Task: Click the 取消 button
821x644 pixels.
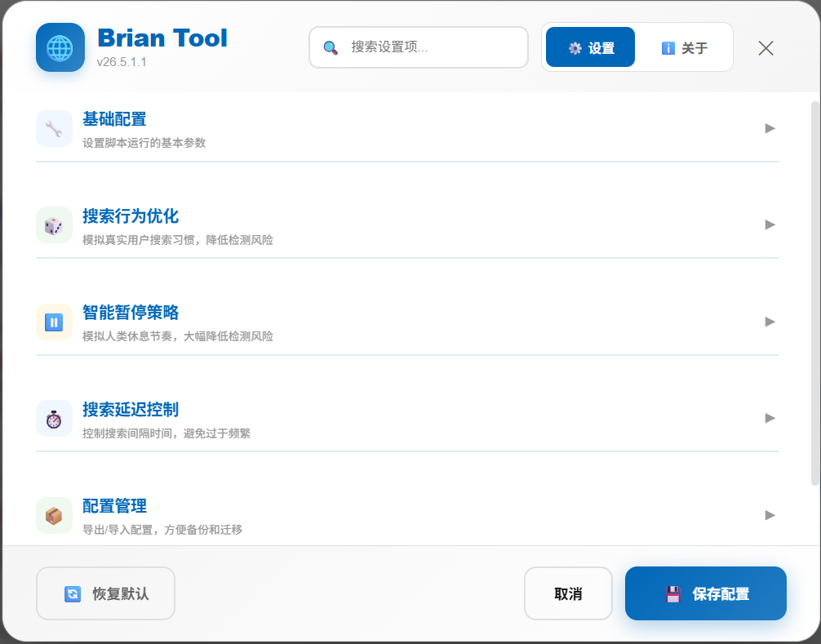Action: pyautogui.click(x=568, y=593)
